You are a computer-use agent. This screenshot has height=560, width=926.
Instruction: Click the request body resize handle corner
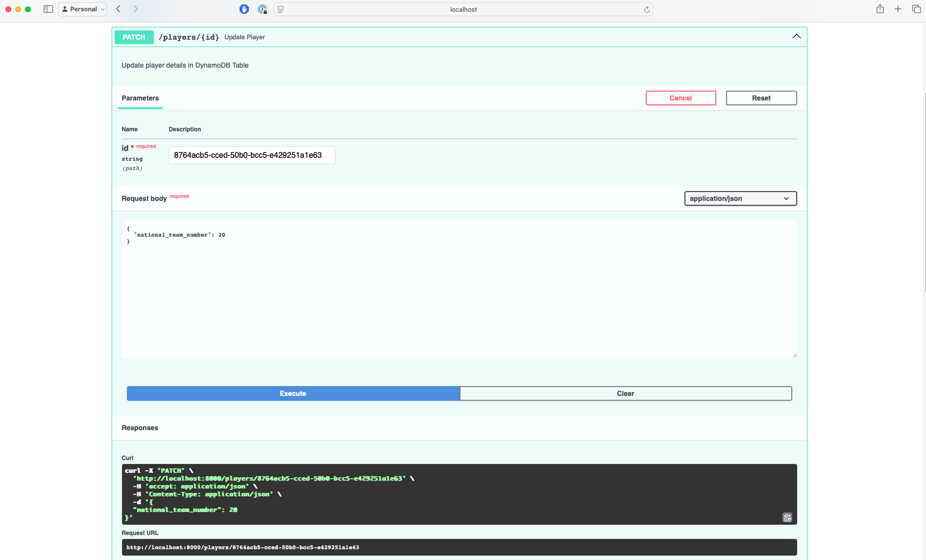pyautogui.click(x=794, y=355)
